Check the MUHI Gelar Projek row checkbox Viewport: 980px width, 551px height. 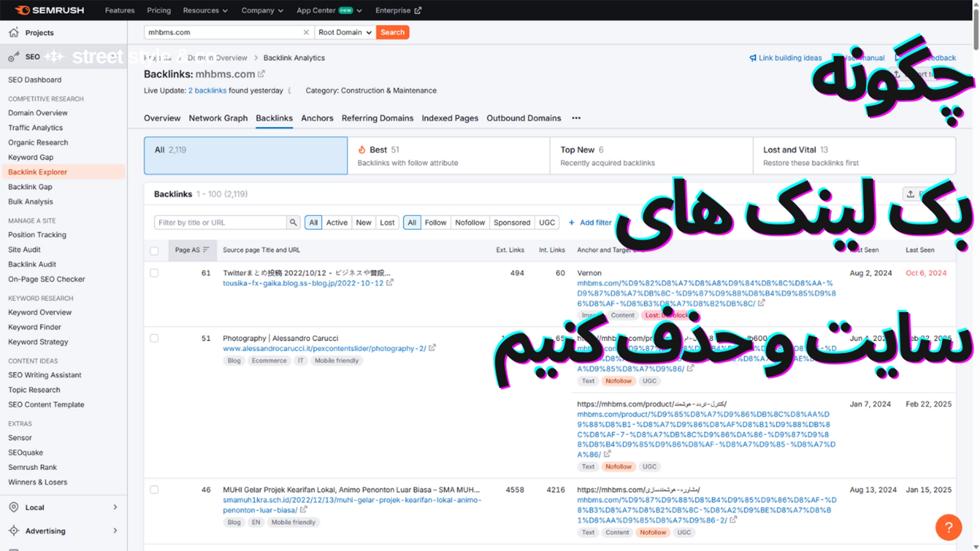(x=154, y=490)
